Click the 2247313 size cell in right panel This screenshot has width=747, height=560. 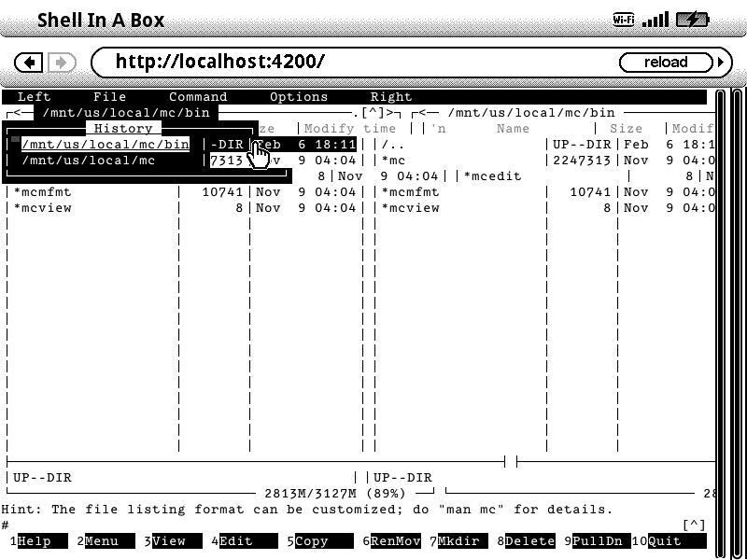[x=582, y=160]
